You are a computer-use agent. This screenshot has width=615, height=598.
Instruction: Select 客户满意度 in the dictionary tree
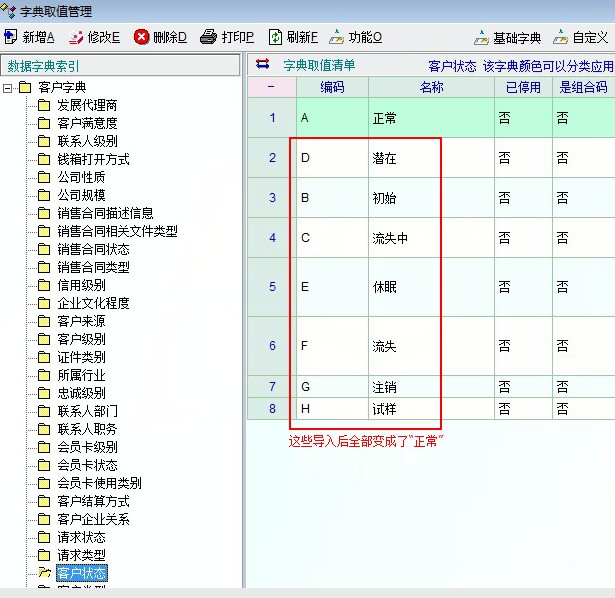86,123
